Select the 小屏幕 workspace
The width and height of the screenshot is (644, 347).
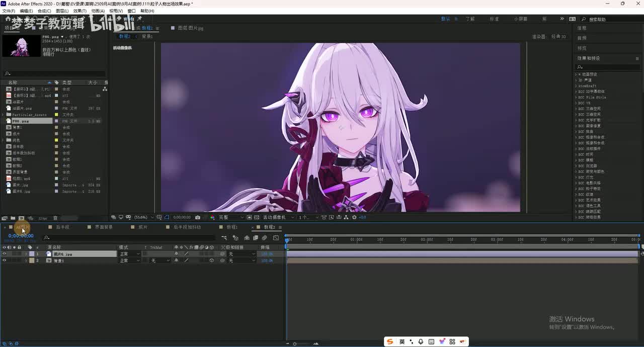pos(521,19)
